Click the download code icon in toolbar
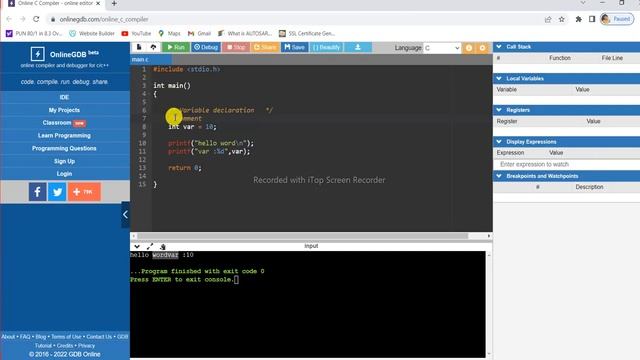The width and height of the screenshot is (640, 360). 358,47
